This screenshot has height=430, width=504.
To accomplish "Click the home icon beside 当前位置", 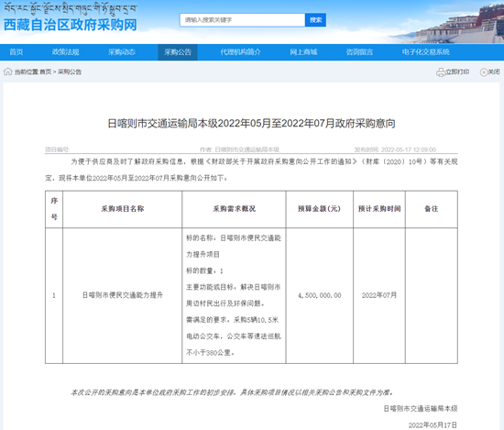I will tap(7, 72).
